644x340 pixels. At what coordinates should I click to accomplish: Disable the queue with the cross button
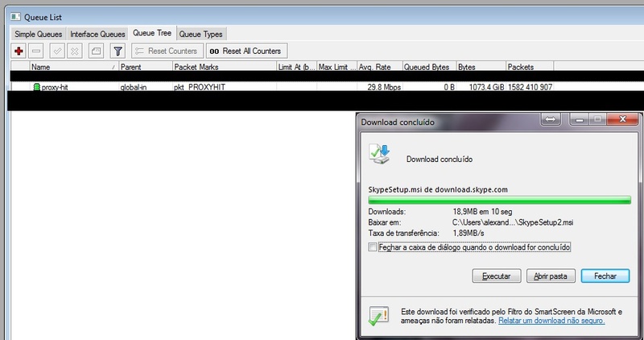pos(74,51)
